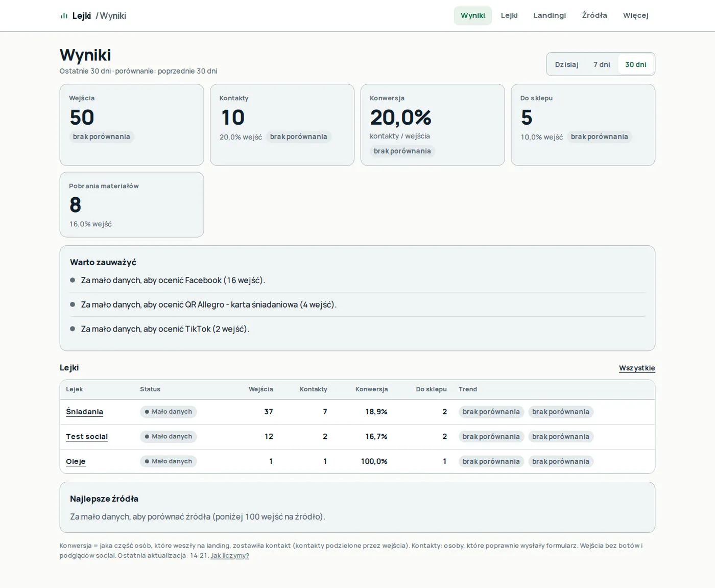715x588 pixels.
Task: Click the 12 entries value for Test social
Action: click(x=269, y=437)
